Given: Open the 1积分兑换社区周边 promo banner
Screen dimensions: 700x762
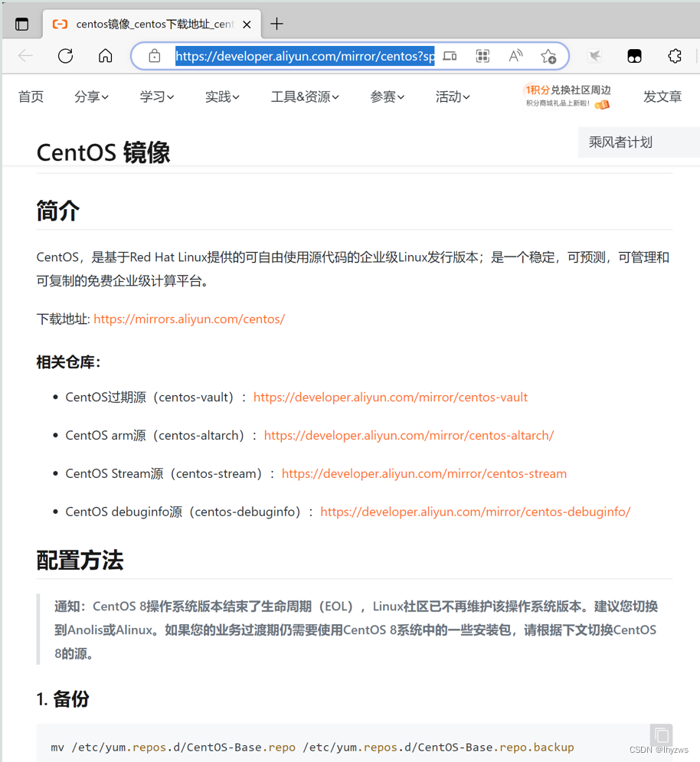Looking at the screenshot, I should point(568,96).
